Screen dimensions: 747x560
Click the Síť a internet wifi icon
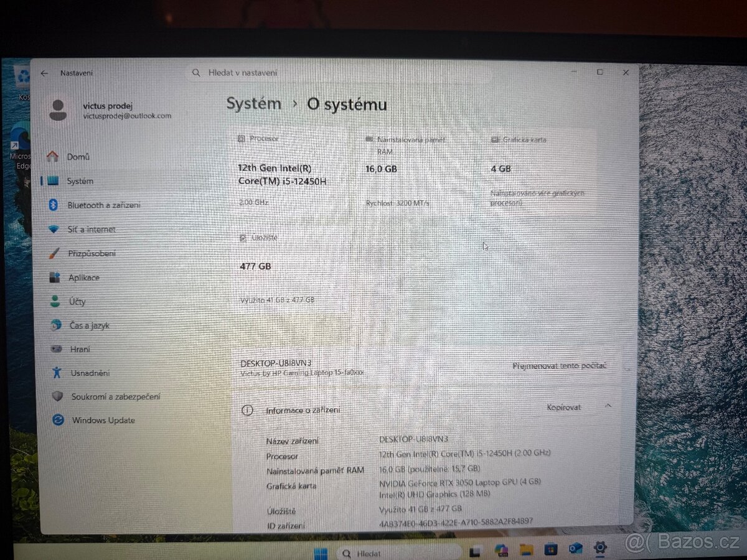[x=54, y=229]
